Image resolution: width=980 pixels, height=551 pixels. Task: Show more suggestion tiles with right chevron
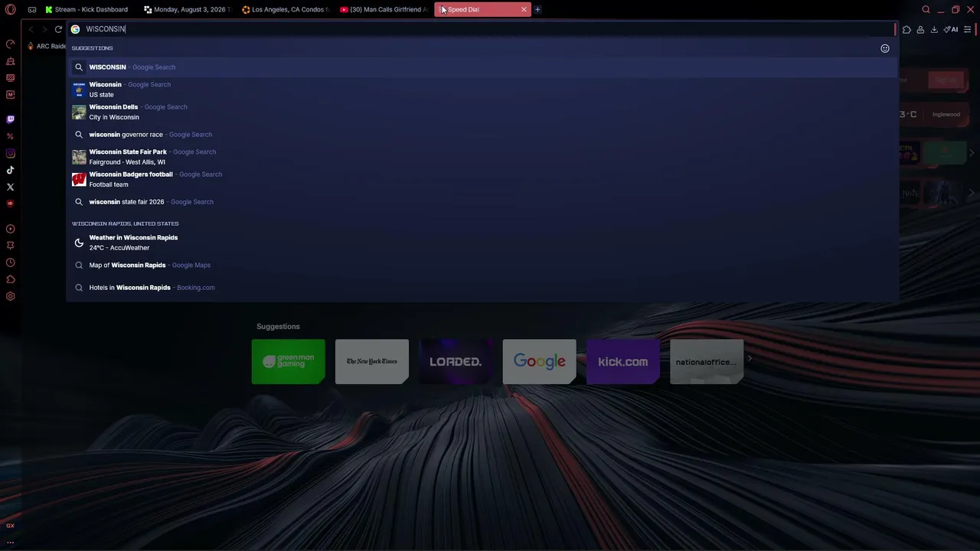(750, 358)
